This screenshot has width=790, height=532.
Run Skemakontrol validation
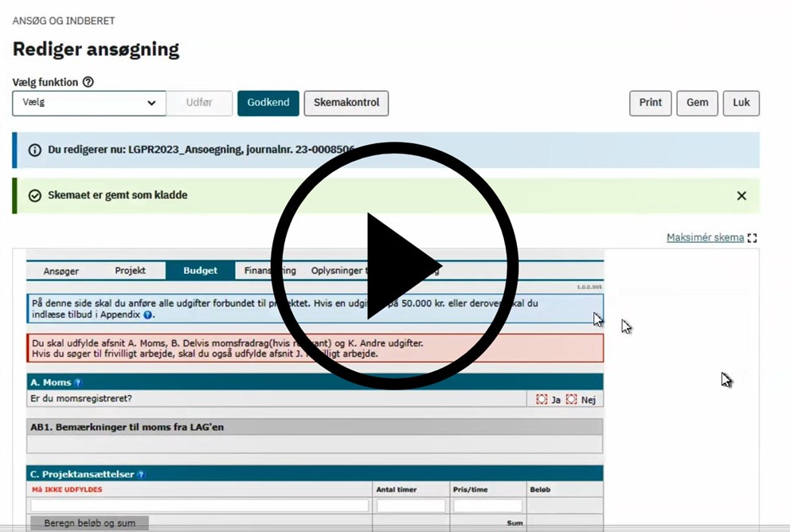[346, 104]
